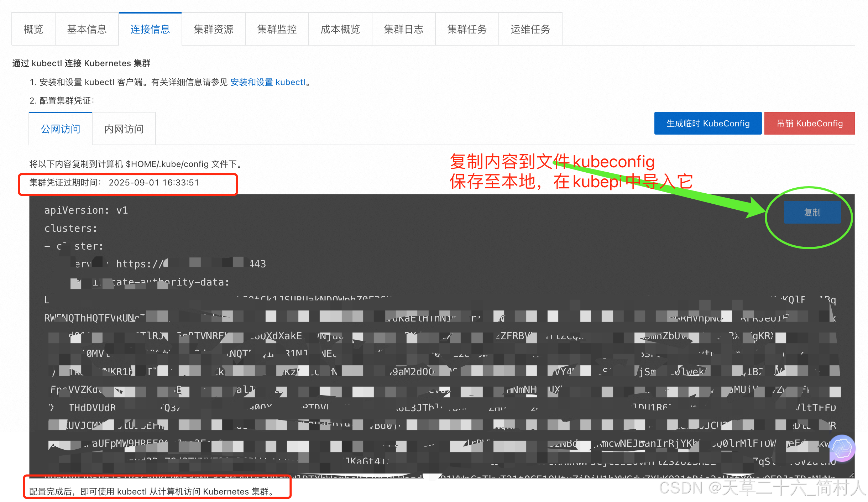Image resolution: width=868 pixels, height=502 pixels.
Task: Open the 概览 tab
Action: pos(33,29)
